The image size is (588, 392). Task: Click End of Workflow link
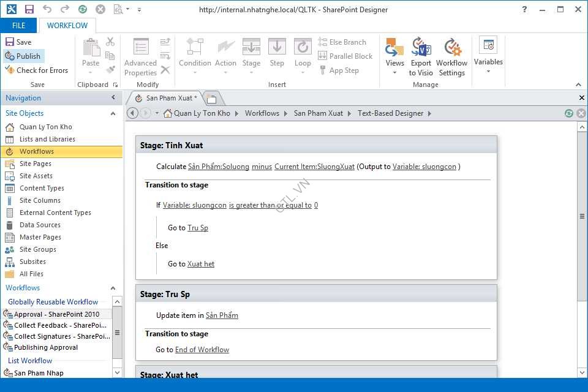pyautogui.click(x=202, y=350)
